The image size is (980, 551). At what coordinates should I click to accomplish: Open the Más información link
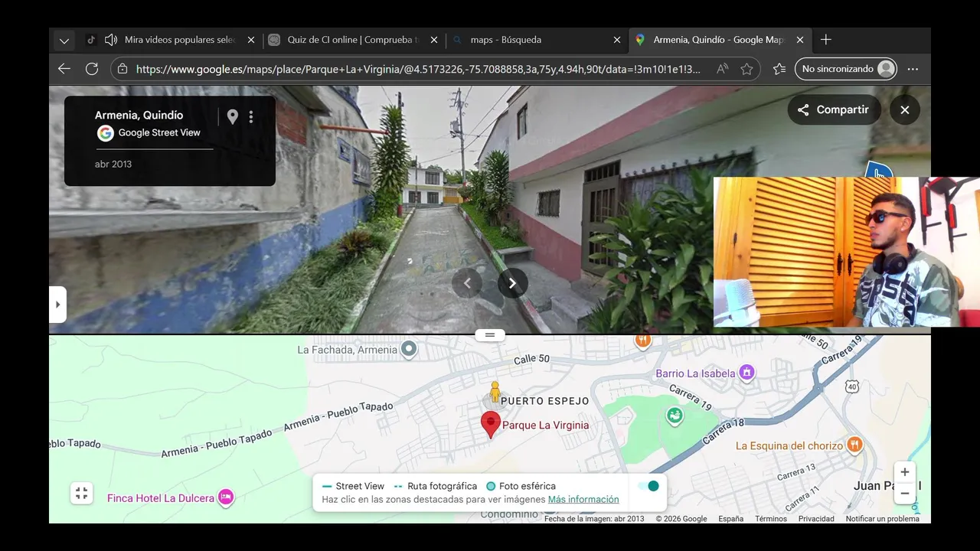coord(583,499)
